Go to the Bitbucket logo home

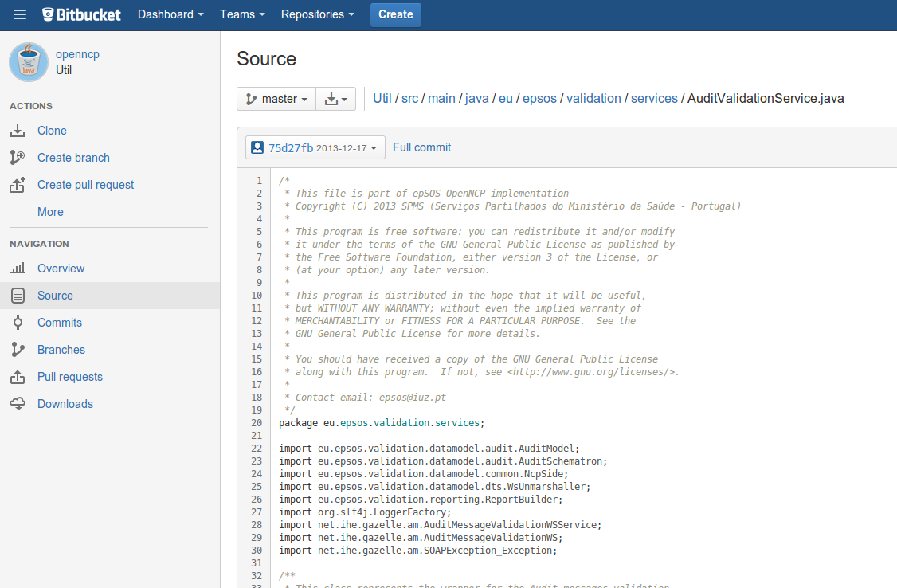81,14
